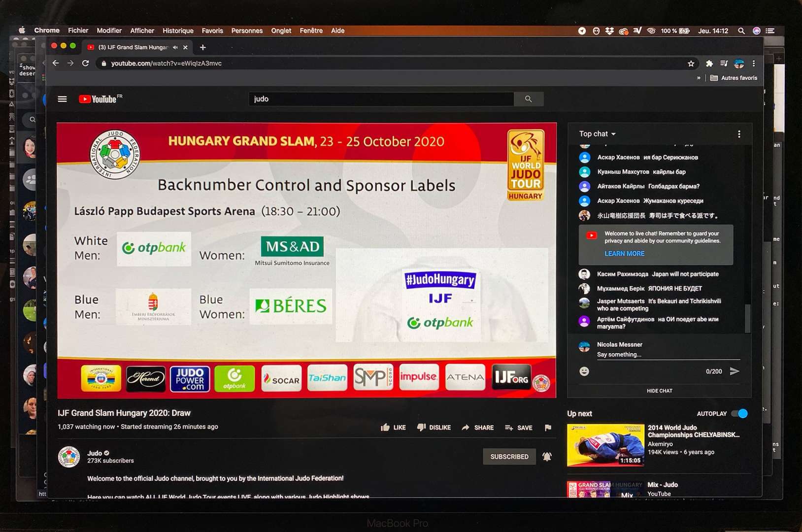Open the Top chat dropdown

point(597,134)
